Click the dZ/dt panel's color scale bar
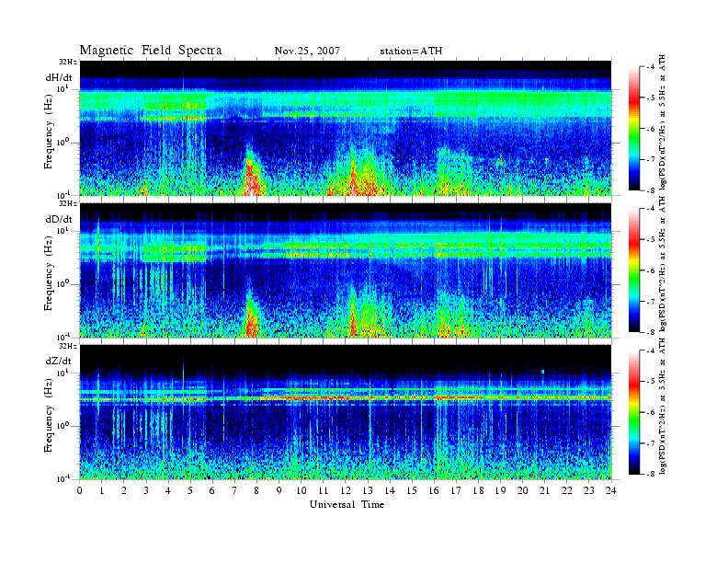This screenshot has height=563, width=728. 634,412
